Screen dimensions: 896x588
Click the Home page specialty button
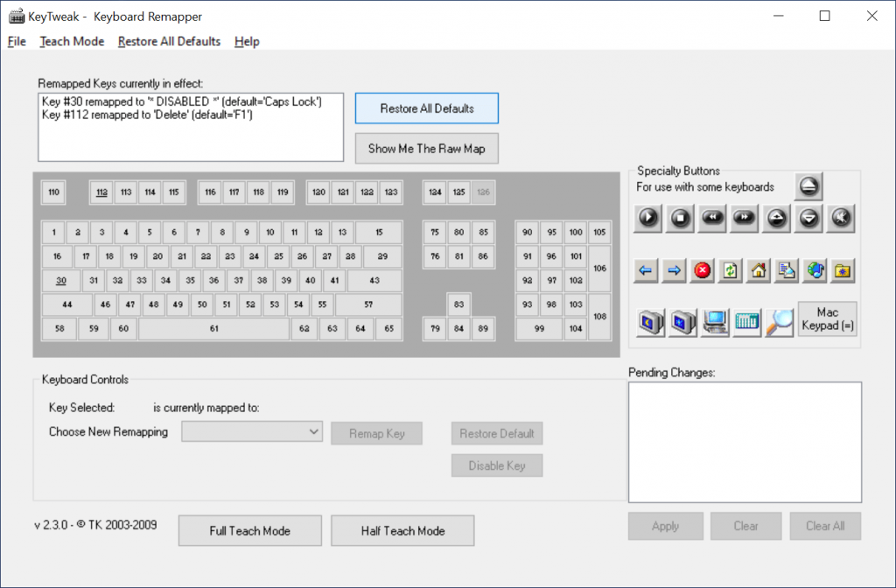click(758, 270)
